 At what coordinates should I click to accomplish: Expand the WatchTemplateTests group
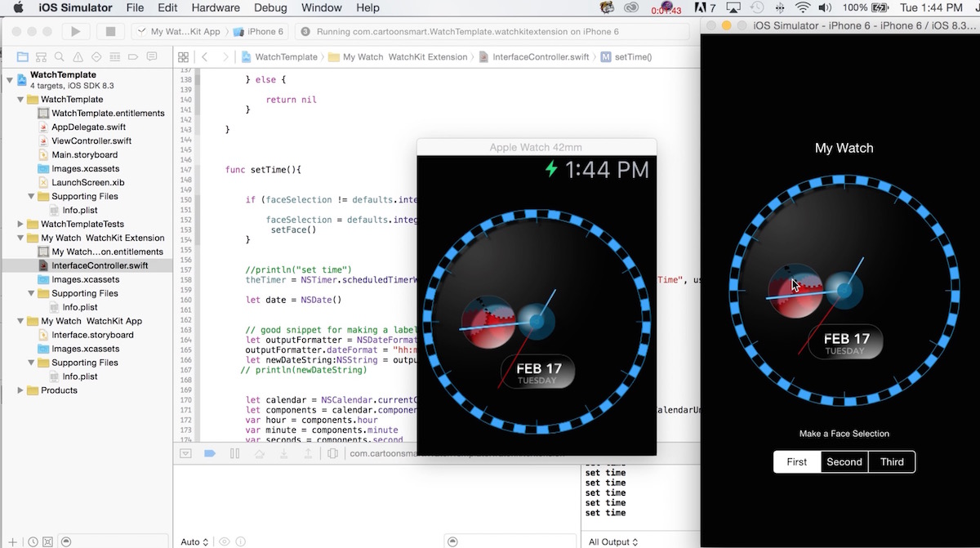[x=20, y=224]
